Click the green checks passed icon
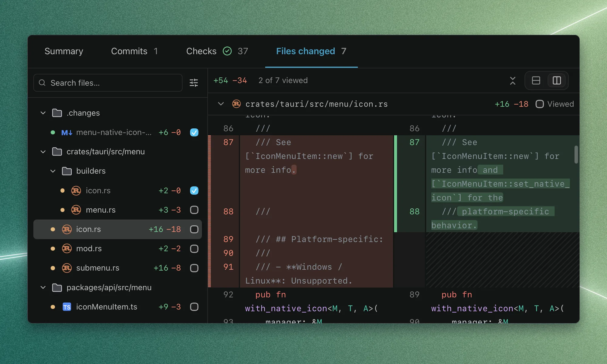607x364 pixels. pyautogui.click(x=227, y=51)
